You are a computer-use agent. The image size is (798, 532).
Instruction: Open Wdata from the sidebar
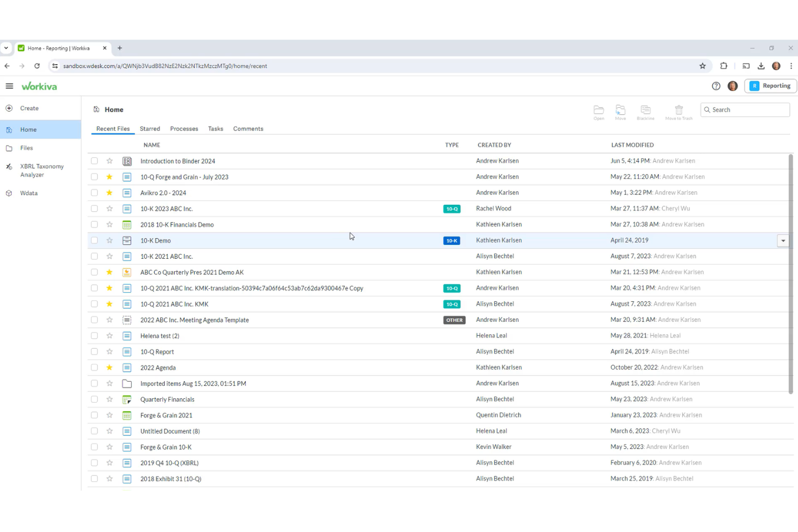[x=28, y=193]
